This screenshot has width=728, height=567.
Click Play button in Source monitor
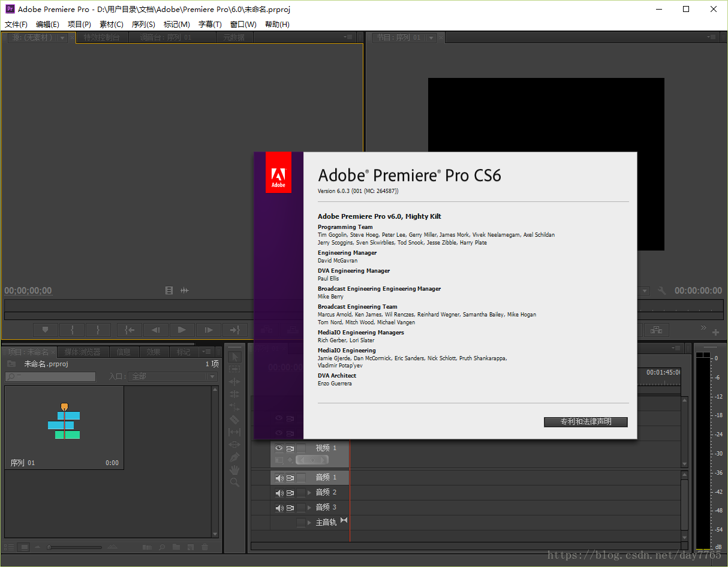click(182, 329)
